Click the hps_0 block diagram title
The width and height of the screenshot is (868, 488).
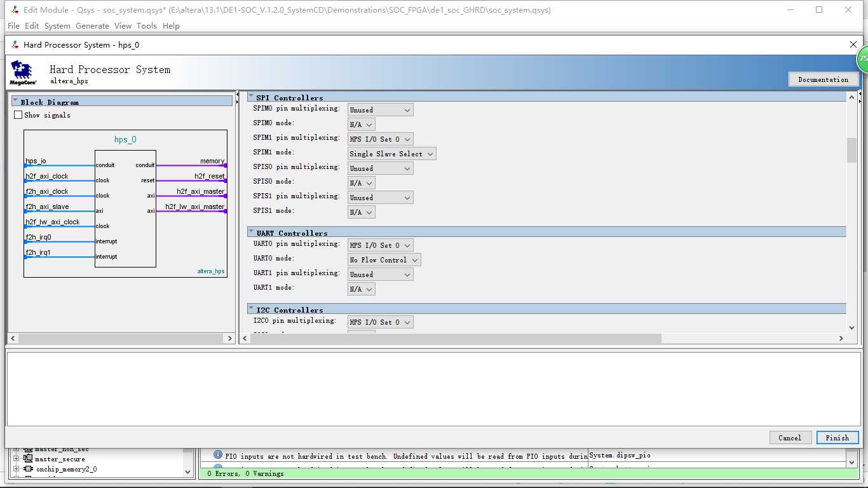click(125, 140)
